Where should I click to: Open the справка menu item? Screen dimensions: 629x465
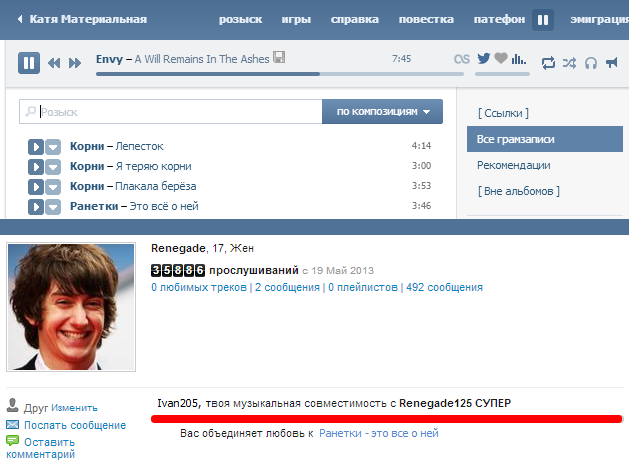355,19
